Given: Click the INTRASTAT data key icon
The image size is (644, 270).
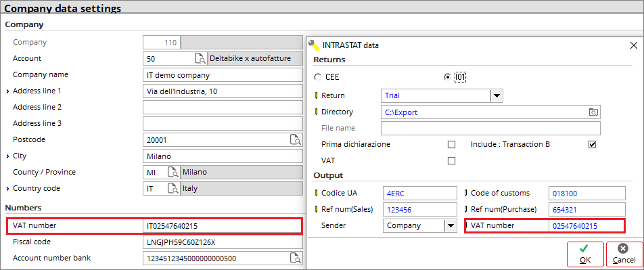Looking at the screenshot, I should pyautogui.click(x=314, y=45).
